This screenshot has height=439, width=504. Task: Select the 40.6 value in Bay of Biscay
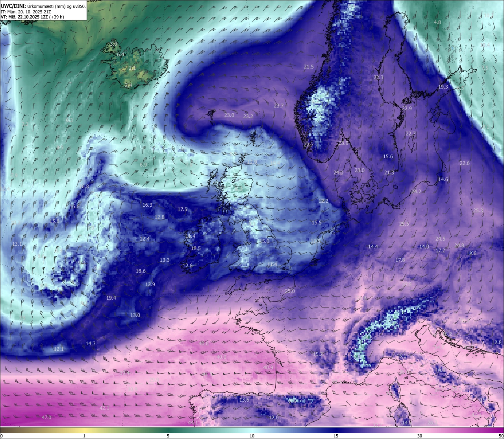tap(204, 344)
